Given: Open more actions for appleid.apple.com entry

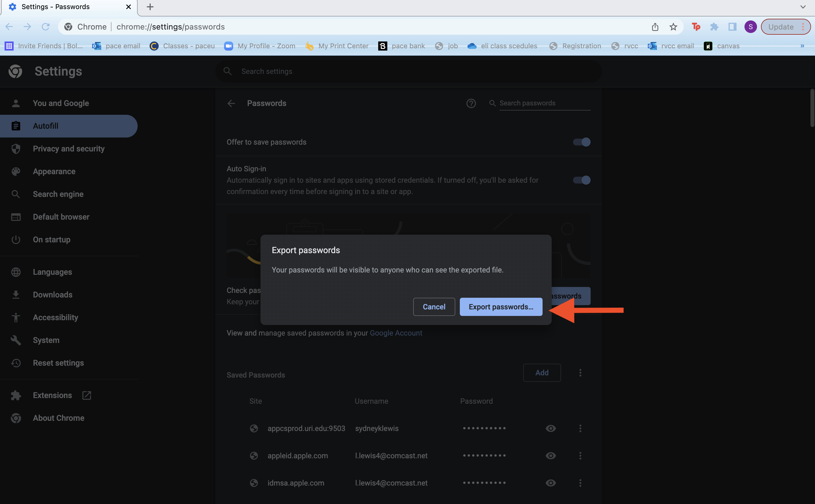Looking at the screenshot, I should coord(580,456).
